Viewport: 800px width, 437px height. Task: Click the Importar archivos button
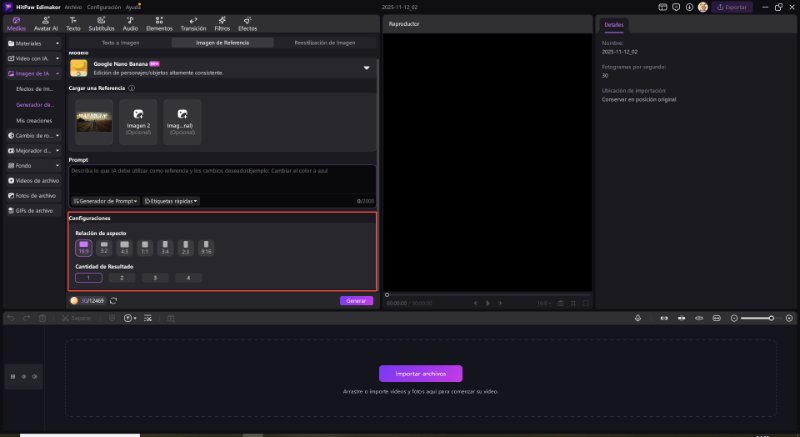(x=420, y=373)
